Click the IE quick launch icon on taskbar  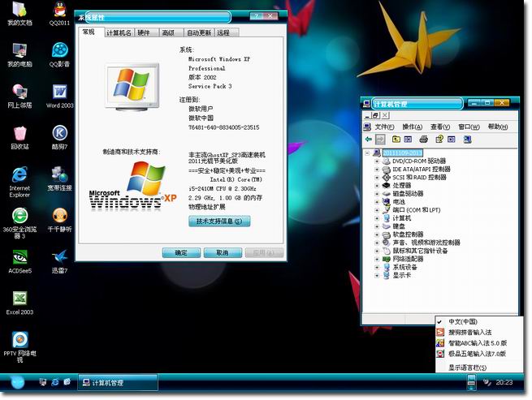click(x=55, y=382)
